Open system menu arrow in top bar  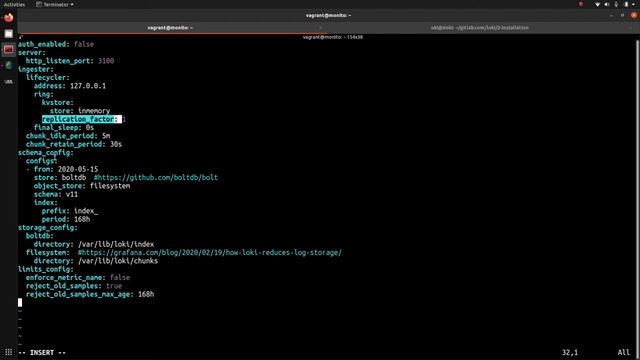634,4
